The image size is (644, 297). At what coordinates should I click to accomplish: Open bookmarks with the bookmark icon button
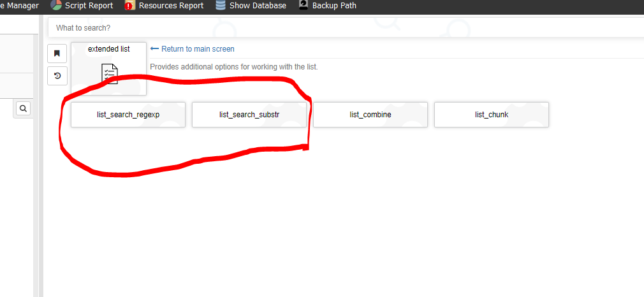57,54
